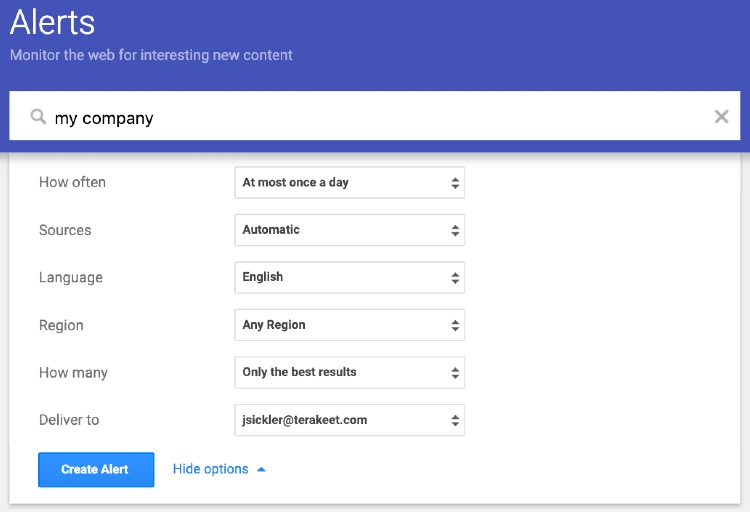This screenshot has width=750, height=512.
Task: Click the Language label
Action: click(71, 278)
